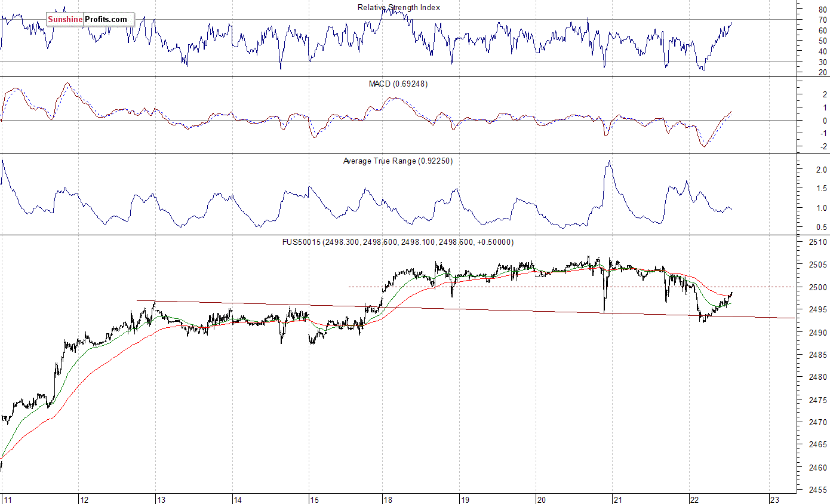Click the 2480 price axis label

point(818,377)
